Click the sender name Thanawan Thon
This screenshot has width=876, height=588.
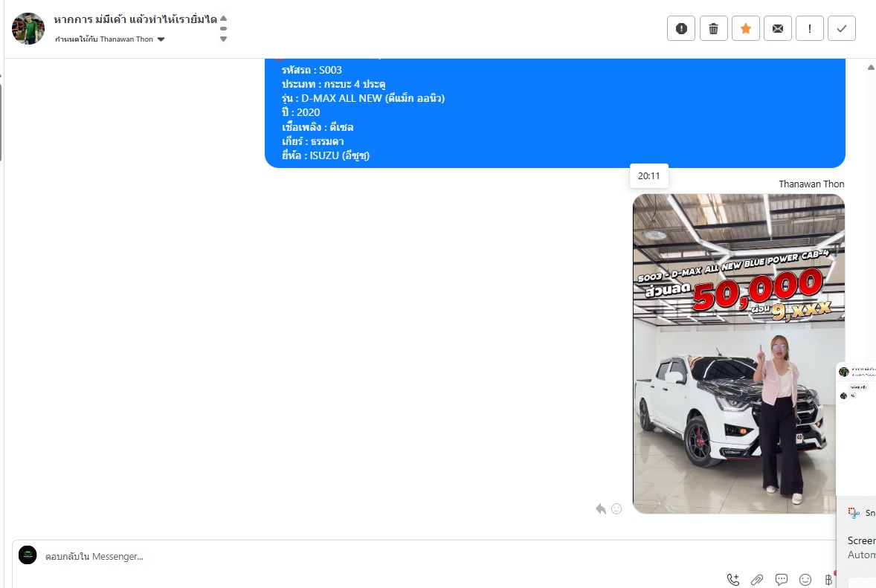tap(811, 184)
